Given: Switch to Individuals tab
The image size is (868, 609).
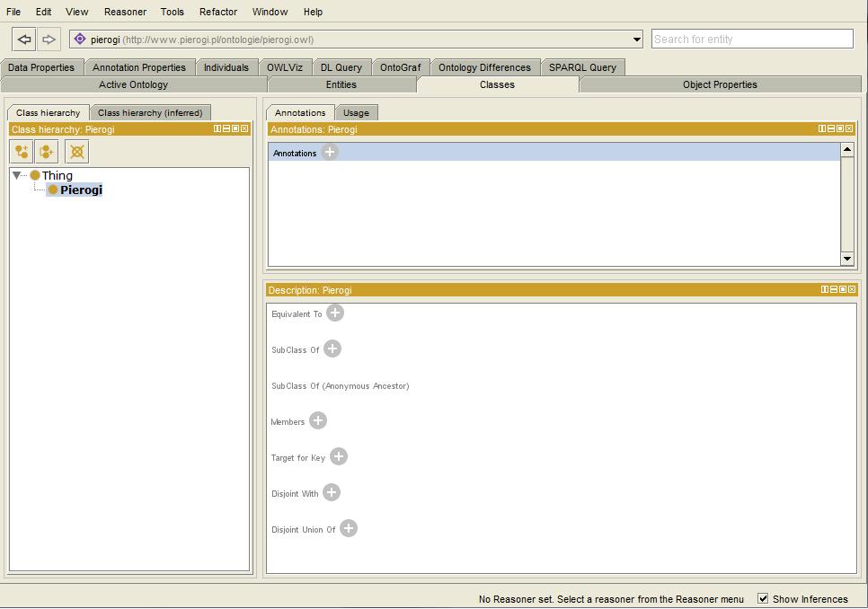Looking at the screenshot, I should (226, 67).
